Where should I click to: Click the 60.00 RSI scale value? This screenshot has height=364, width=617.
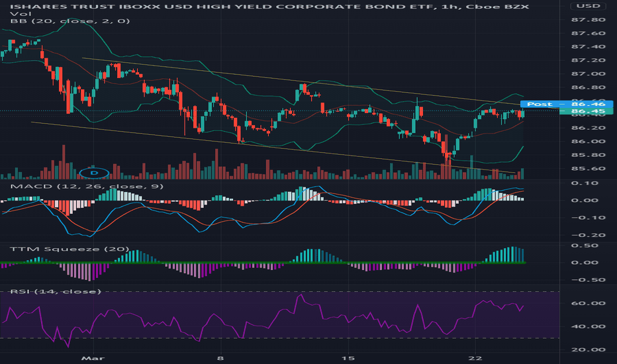pyautogui.click(x=589, y=303)
